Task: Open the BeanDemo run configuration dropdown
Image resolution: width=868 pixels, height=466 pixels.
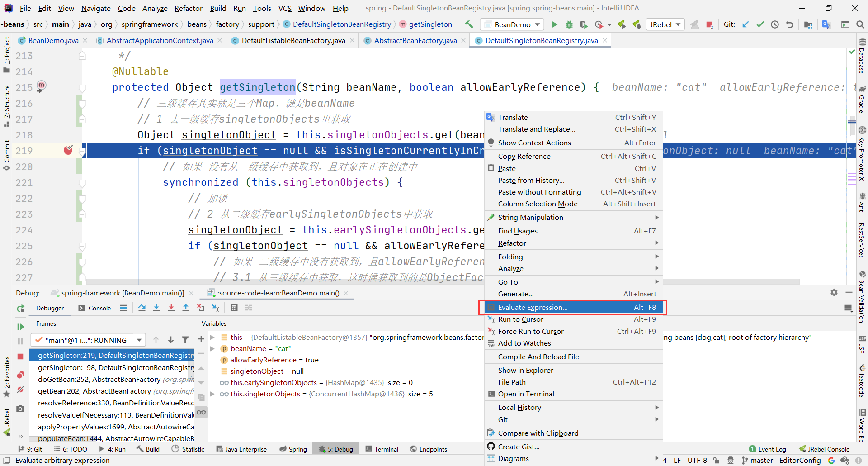Action: 512,24
